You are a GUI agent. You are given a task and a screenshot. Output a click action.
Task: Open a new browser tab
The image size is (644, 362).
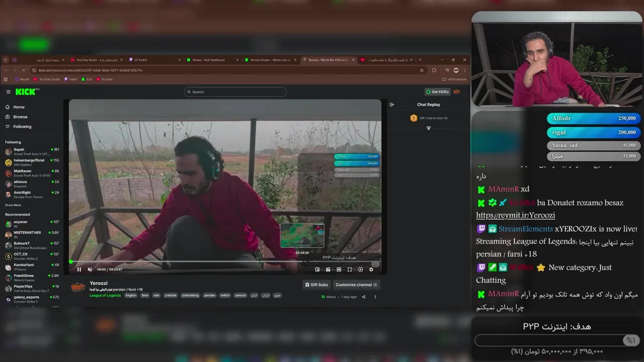coord(420,60)
